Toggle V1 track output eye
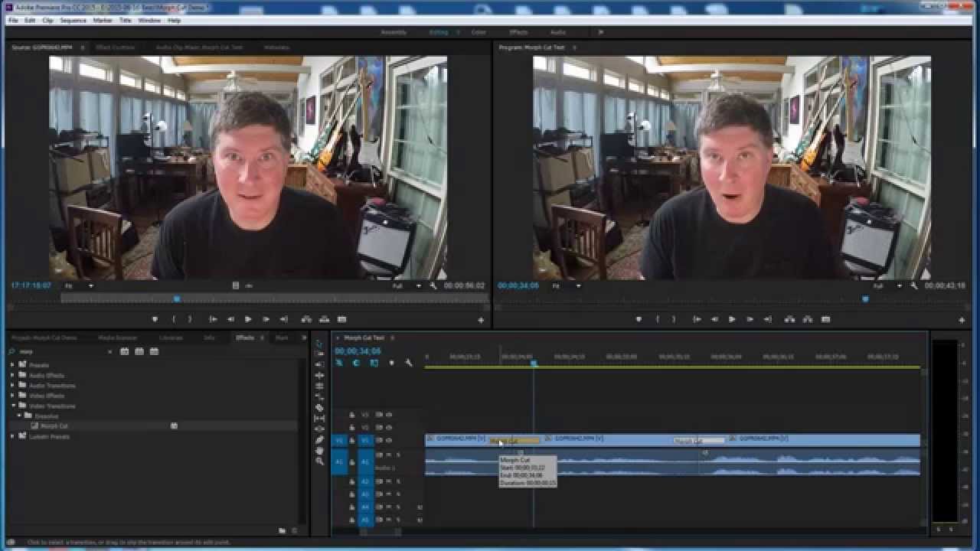Image resolution: width=980 pixels, height=551 pixels. [x=389, y=440]
